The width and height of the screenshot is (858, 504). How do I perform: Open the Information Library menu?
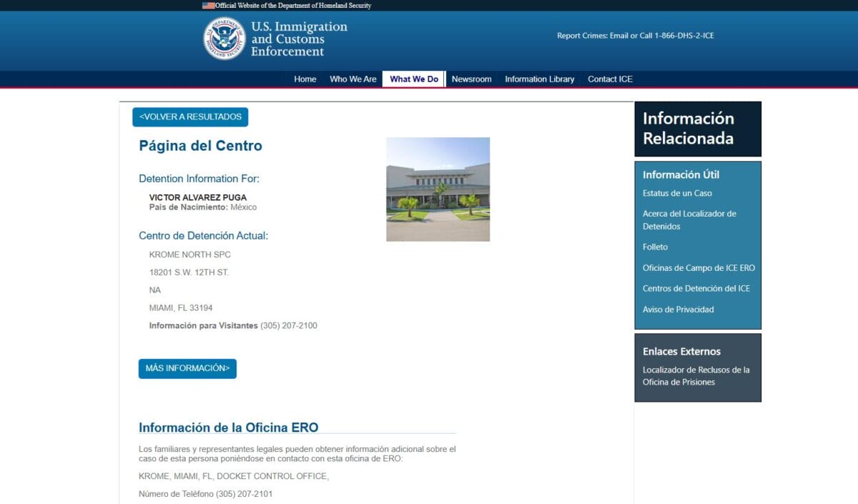[x=539, y=79]
